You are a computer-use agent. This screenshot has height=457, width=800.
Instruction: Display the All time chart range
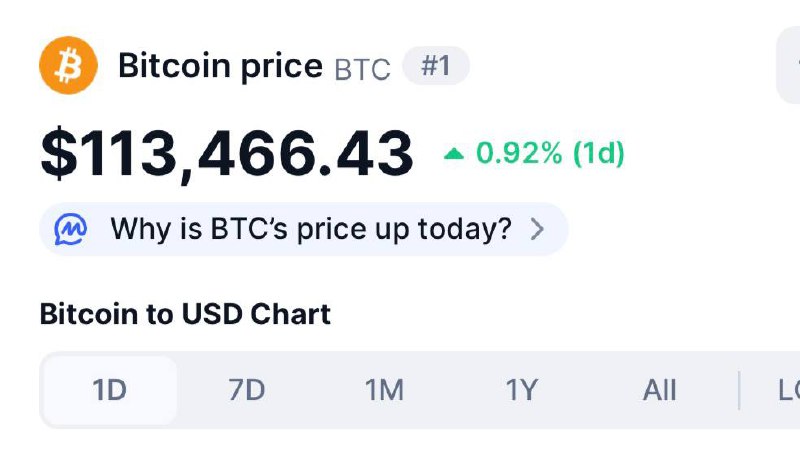pos(659,390)
